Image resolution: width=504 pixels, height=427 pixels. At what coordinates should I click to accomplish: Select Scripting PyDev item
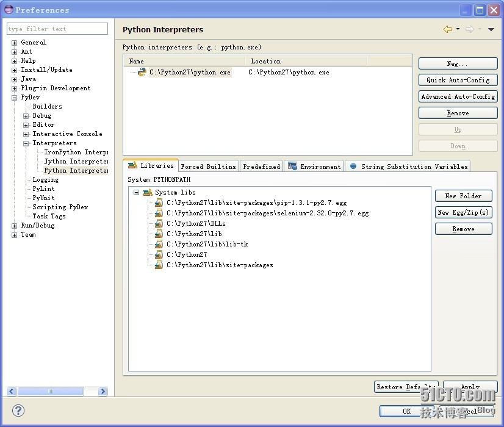60,207
